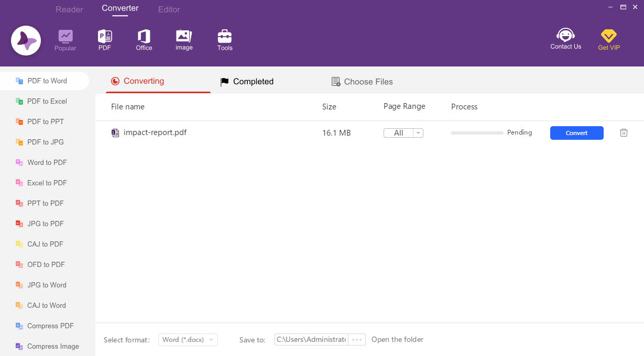Open the PDF tools category
644x356 pixels.
(104, 39)
